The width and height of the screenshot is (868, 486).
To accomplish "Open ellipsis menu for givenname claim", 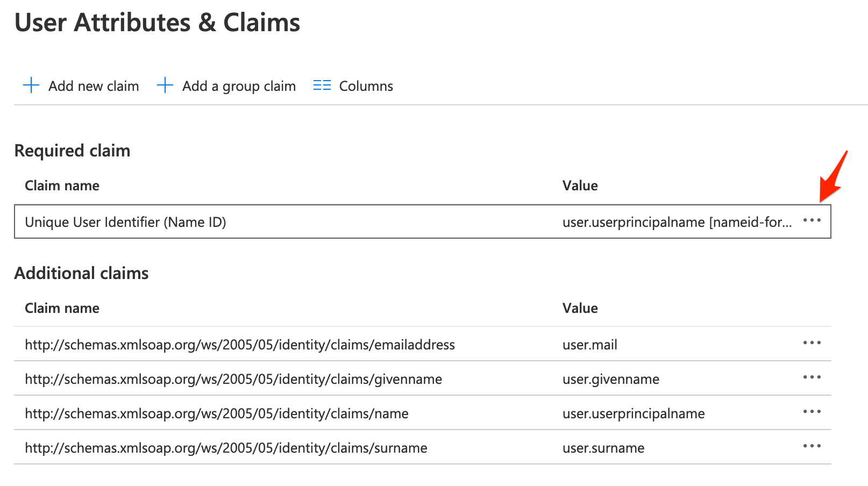I will pyautogui.click(x=812, y=378).
